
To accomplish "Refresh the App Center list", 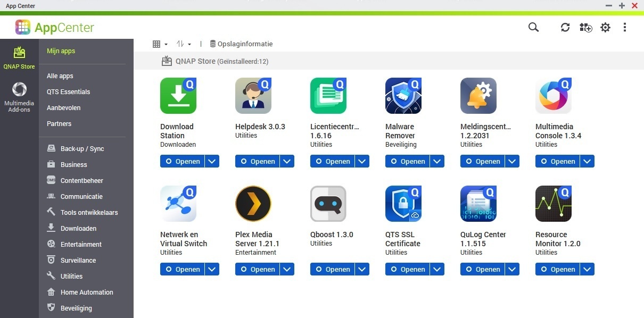I will [565, 27].
